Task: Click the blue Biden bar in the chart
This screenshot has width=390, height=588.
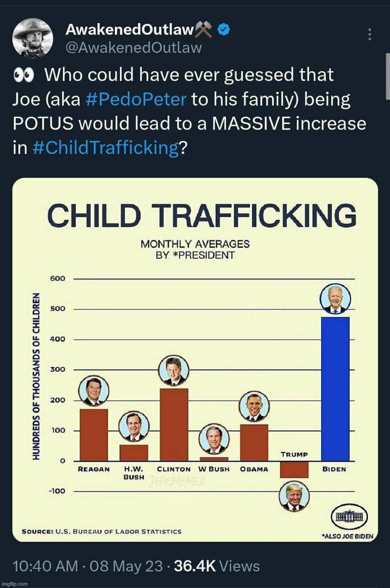Action: (335, 389)
